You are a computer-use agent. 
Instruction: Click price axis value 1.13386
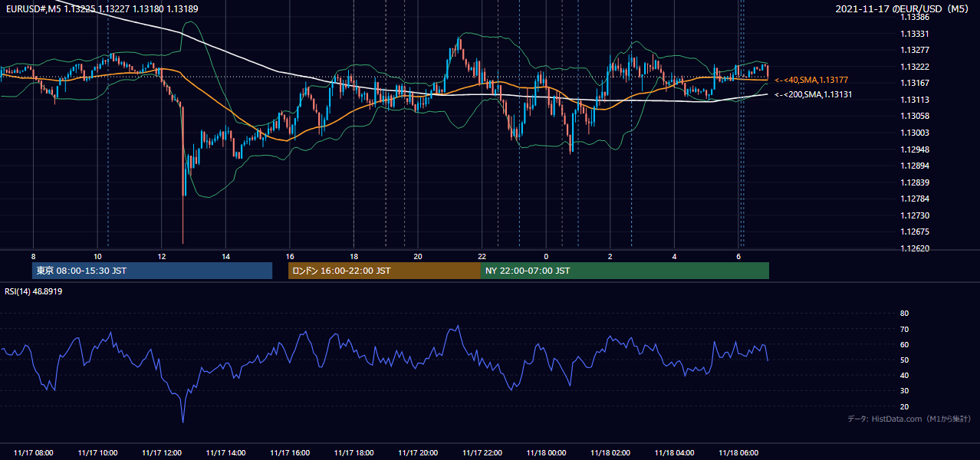point(915,17)
